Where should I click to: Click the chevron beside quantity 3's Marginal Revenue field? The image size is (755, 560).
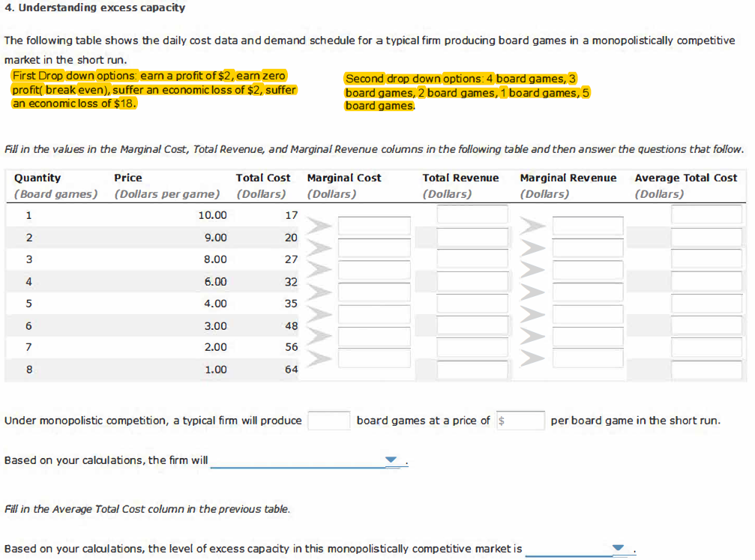point(534,270)
